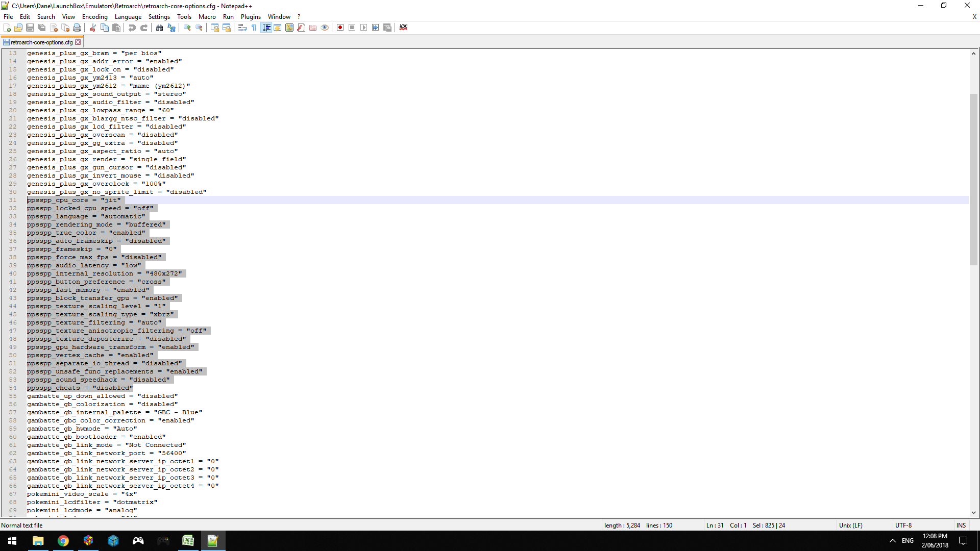Toggle word wrap in toolbar
This screenshot has height=551, width=980.
tap(242, 28)
